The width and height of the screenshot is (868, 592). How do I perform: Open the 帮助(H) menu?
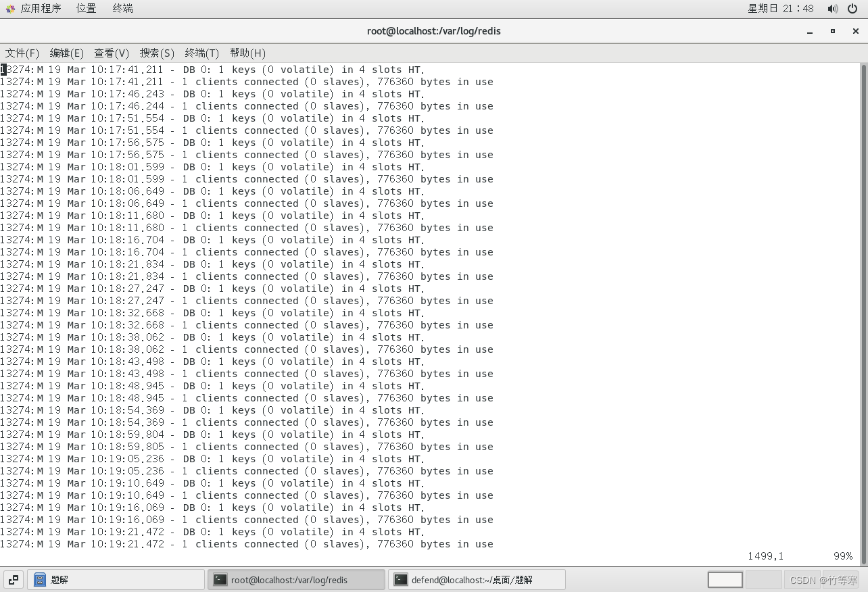click(247, 53)
